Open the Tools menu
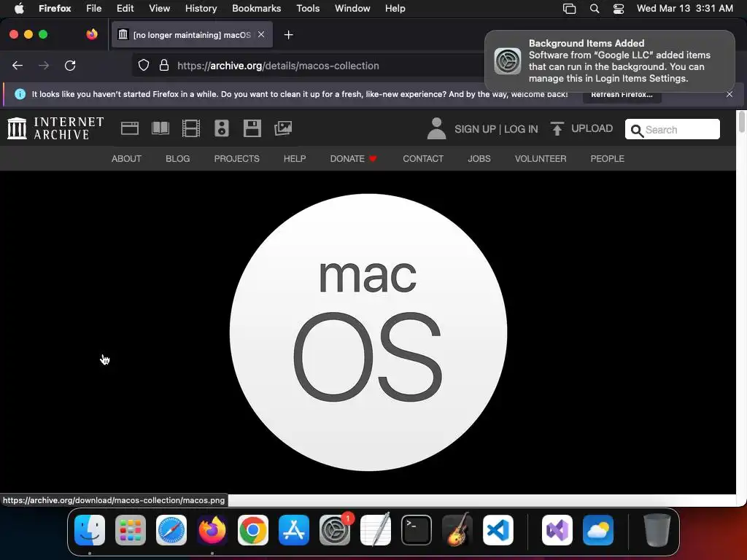The image size is (747, 560). [x=308, y=9]
